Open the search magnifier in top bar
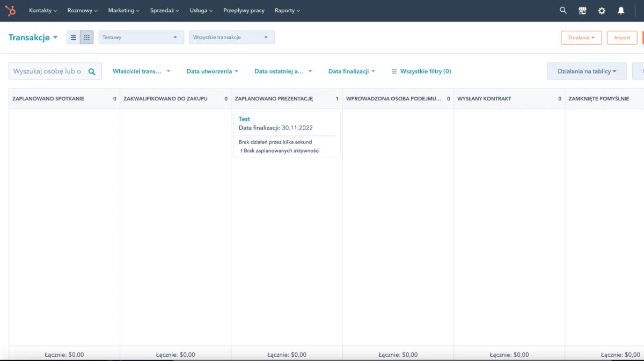Viewport: 644px width, 361px height. pyautogui.click(x=563, y=10)
